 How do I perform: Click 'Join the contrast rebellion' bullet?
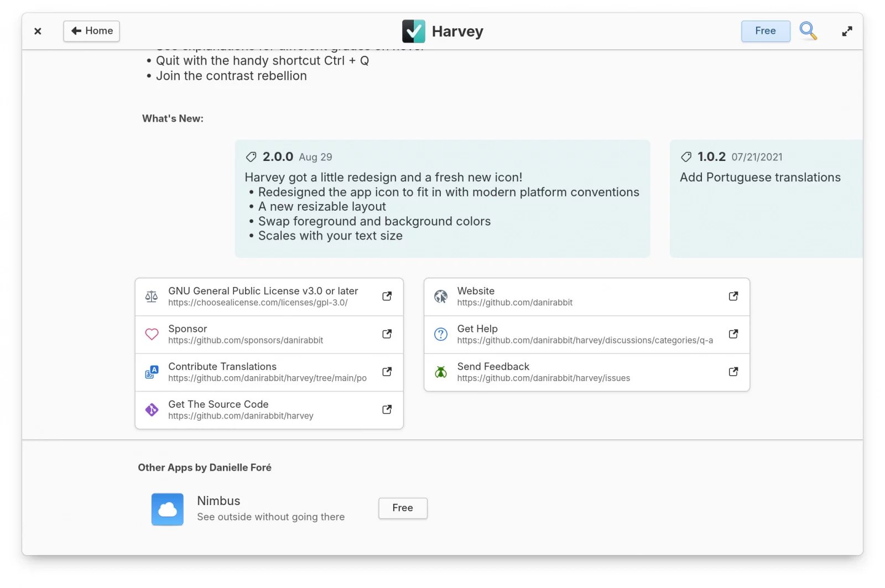point(231,76)
